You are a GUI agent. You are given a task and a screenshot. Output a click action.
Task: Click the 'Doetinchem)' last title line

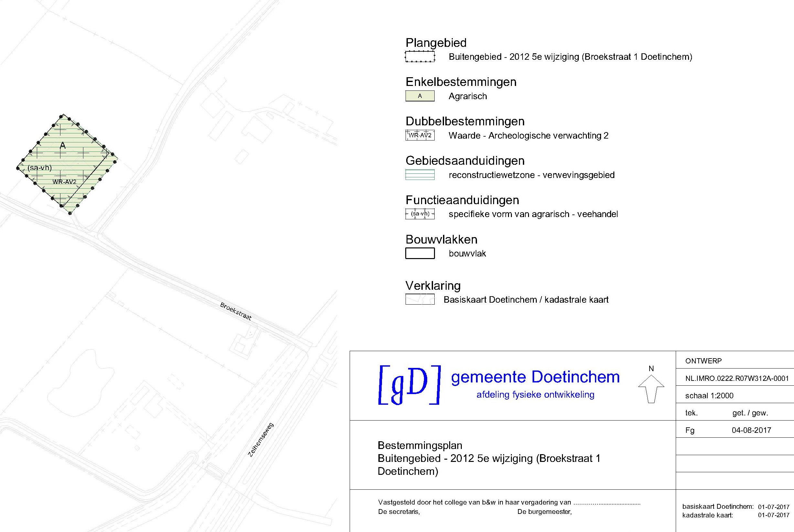coord(408,471)
